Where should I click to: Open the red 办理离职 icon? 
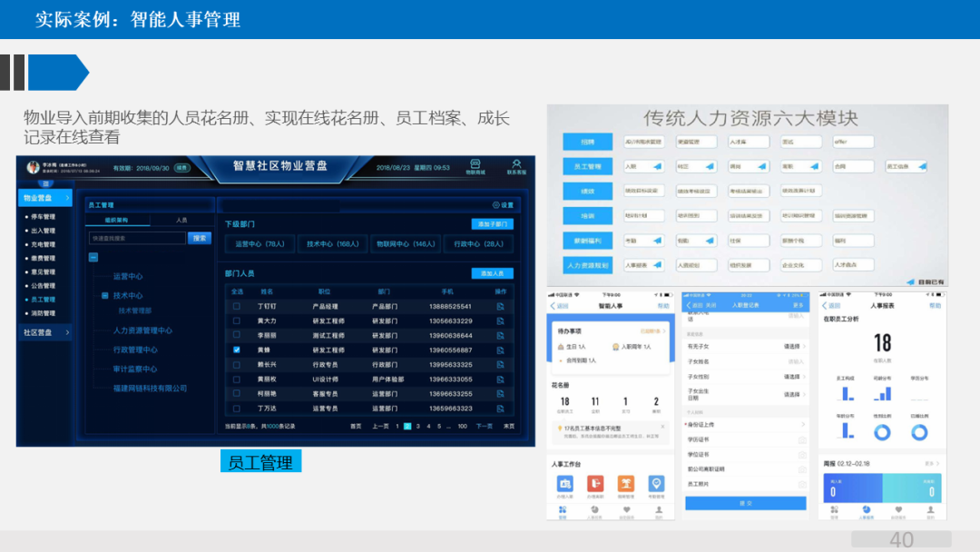point(594,485)
